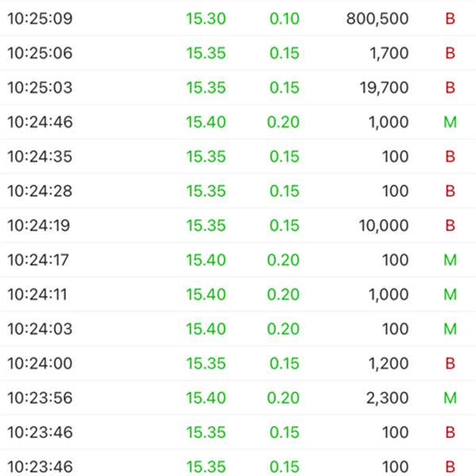
Task: Click the 15.40 price at 10:24:46
Action: (205, 122)
